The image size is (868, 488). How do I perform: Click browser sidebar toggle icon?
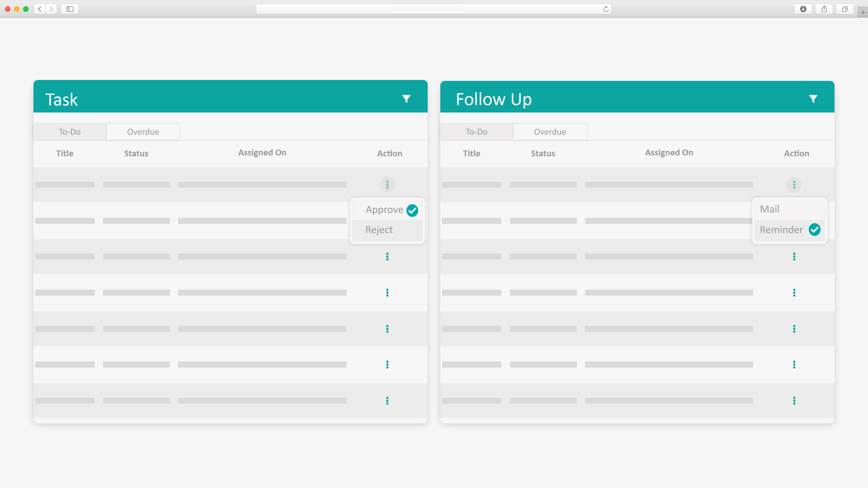pos(70,9)
